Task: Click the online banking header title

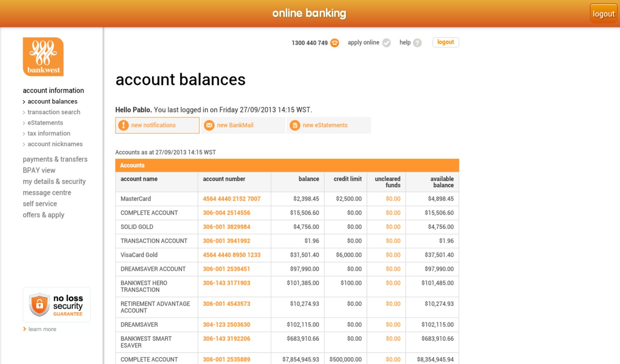Action: (310, 13)
